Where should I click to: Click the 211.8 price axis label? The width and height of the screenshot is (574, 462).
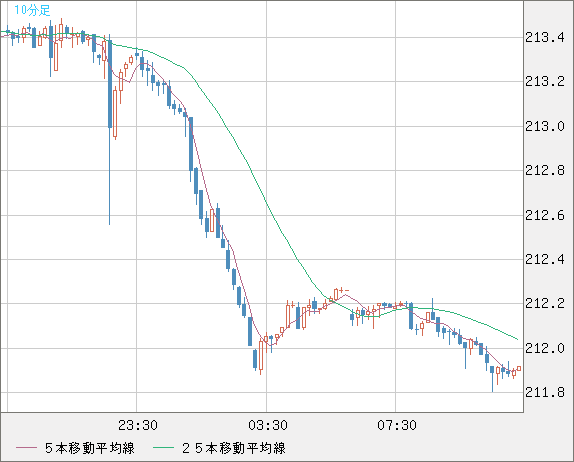click(x=545, y=392)
